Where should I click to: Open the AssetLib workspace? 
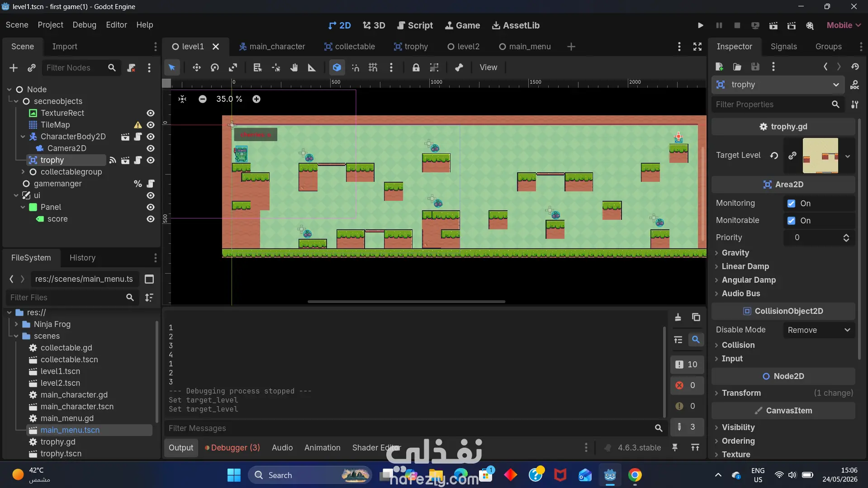pos(516,25)
